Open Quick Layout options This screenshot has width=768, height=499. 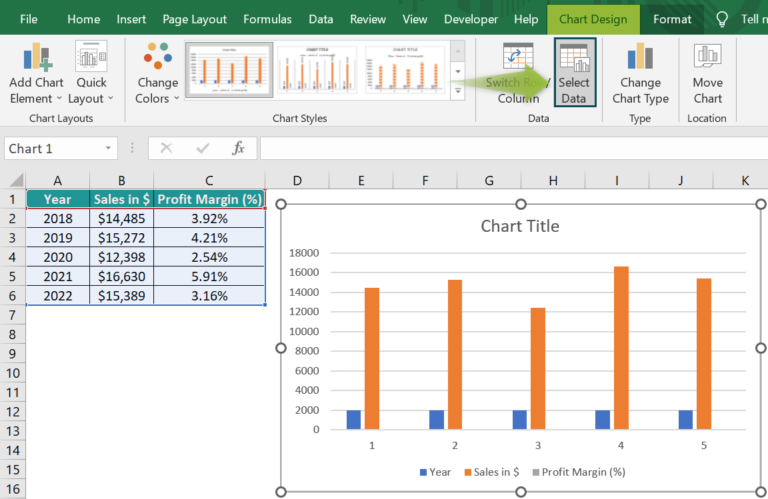(91, 73)
